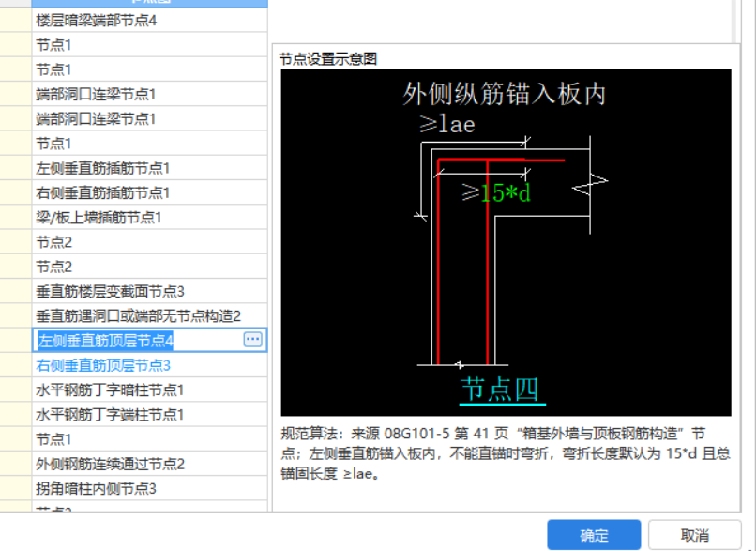This screenshot has height=551, width=756.
Task: Select row 右侧垂直筋插筋节点1
Action: (149, 192)
